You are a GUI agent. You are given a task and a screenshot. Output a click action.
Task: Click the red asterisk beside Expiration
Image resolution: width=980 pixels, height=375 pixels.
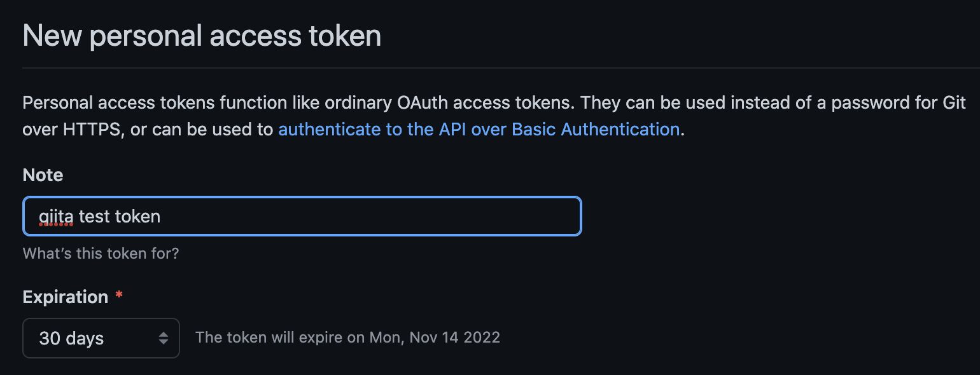(x=118, y=296)
